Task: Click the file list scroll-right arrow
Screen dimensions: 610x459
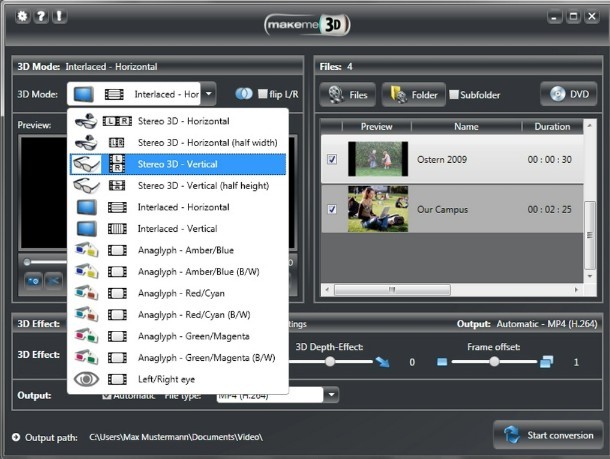Action: (x=576, y=290)
